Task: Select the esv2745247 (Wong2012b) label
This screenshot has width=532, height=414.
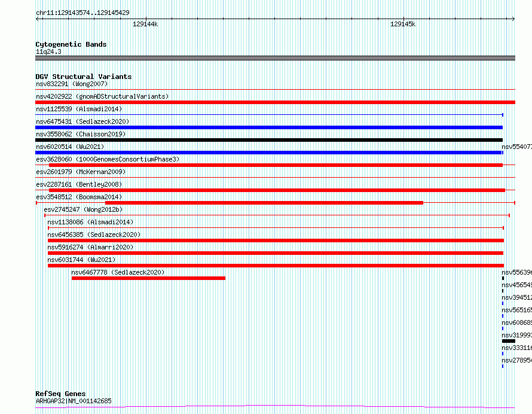Action: point(83,209)
